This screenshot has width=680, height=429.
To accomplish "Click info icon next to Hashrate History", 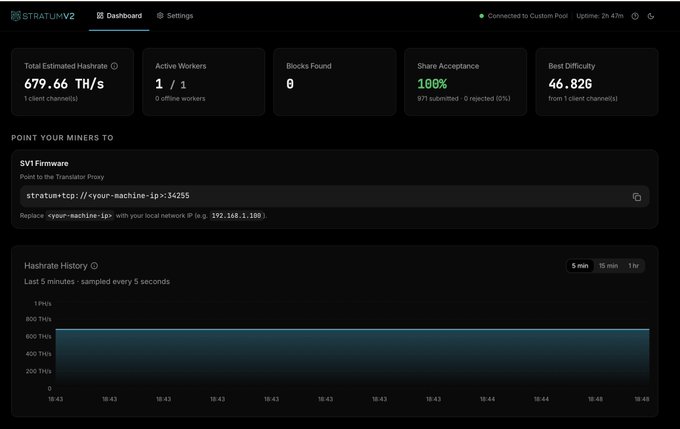I will click(x=94, y=265).
